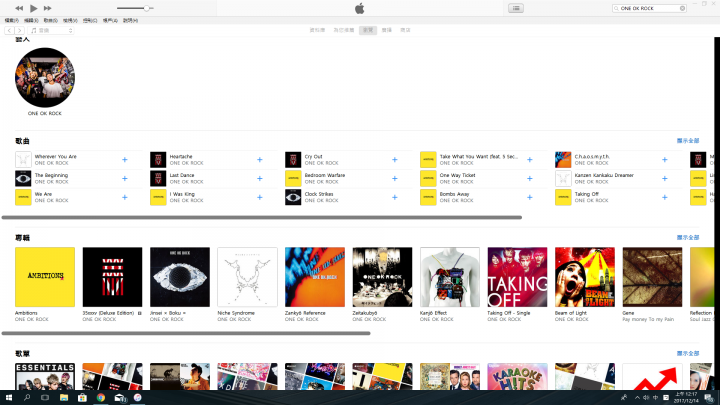Go forward with the right chevron
This screenshot has width=720, height=405.
click(x=19, y=30)
